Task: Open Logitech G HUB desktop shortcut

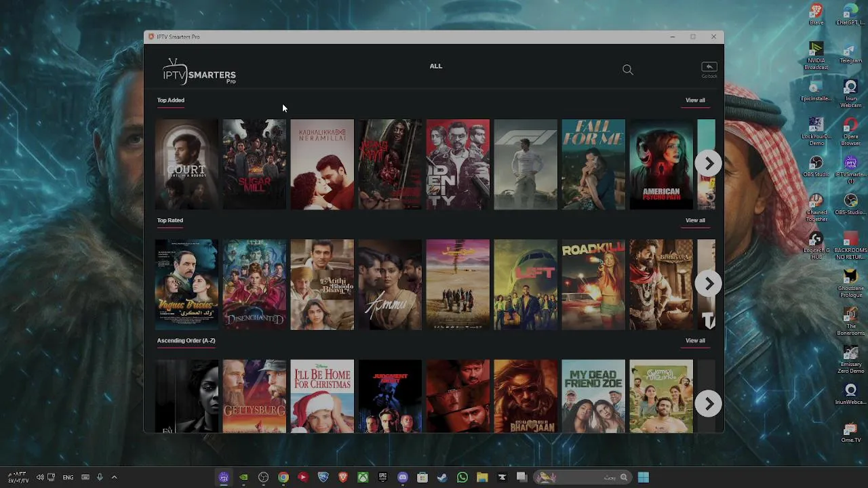Action: [816, 245]
